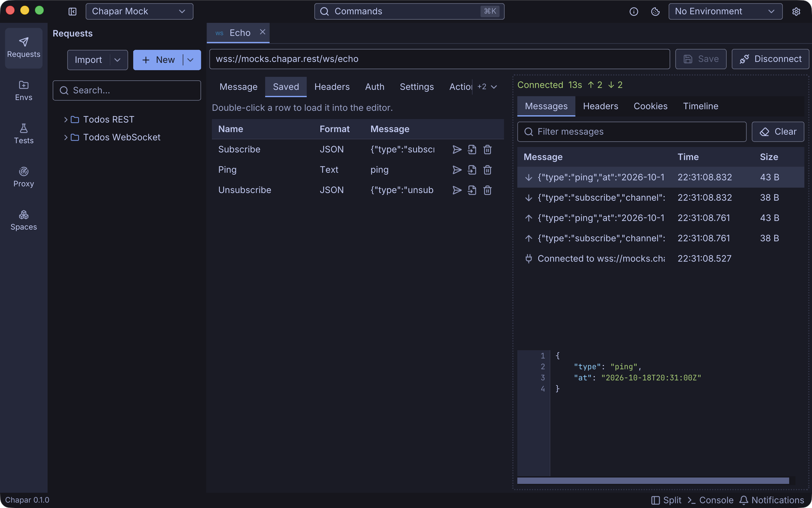Click the Filter messages input field
This screenshot has width=812, height=508.
pyautogui.click(x=632, y=132)
